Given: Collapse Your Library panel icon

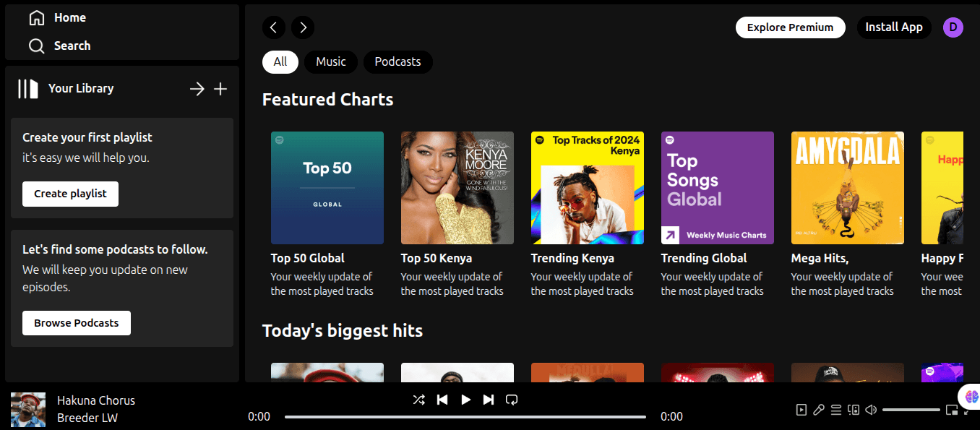Looking at the screenshot, I should coord(28,89).
